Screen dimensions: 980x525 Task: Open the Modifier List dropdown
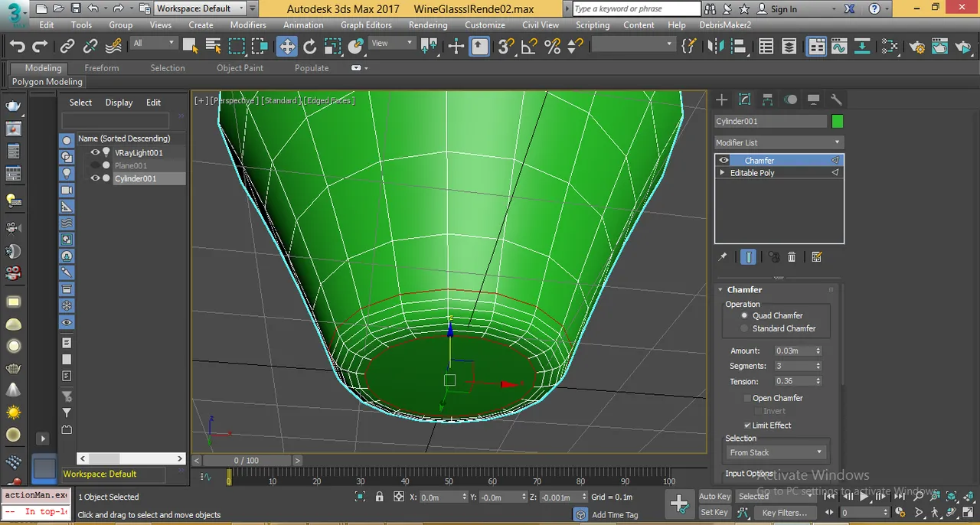tap(779, 142)
